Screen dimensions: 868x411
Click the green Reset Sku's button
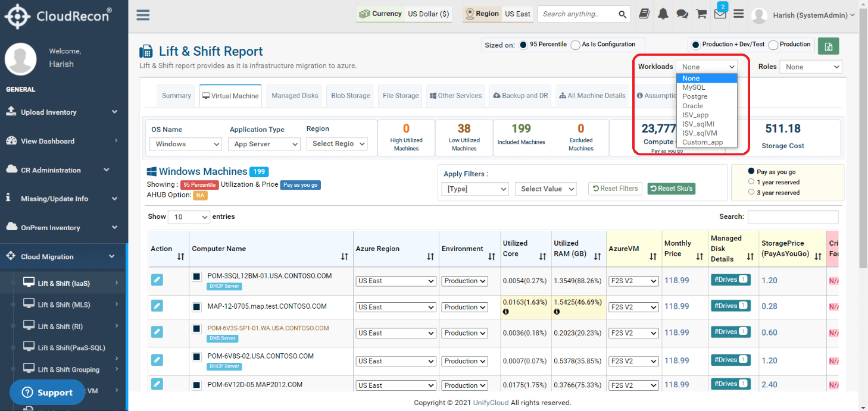point(672,189)
